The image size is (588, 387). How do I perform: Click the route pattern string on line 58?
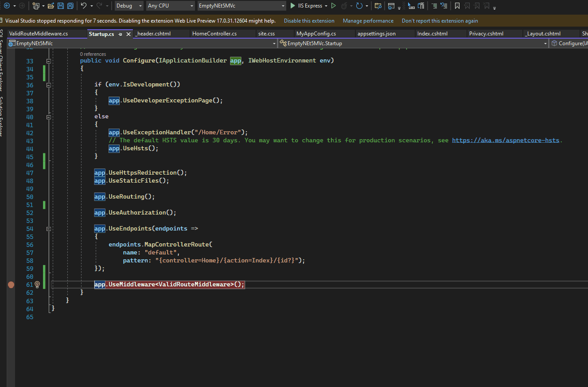226,261
